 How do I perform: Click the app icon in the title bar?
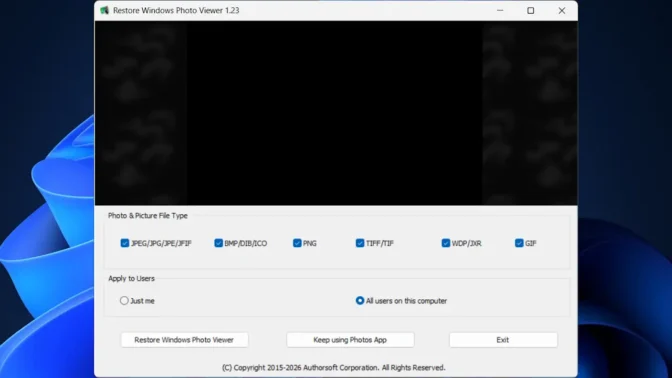tap(105, 10)
